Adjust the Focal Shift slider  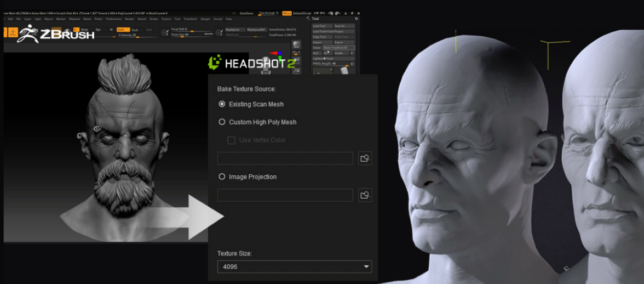click(x=192, y=30)
